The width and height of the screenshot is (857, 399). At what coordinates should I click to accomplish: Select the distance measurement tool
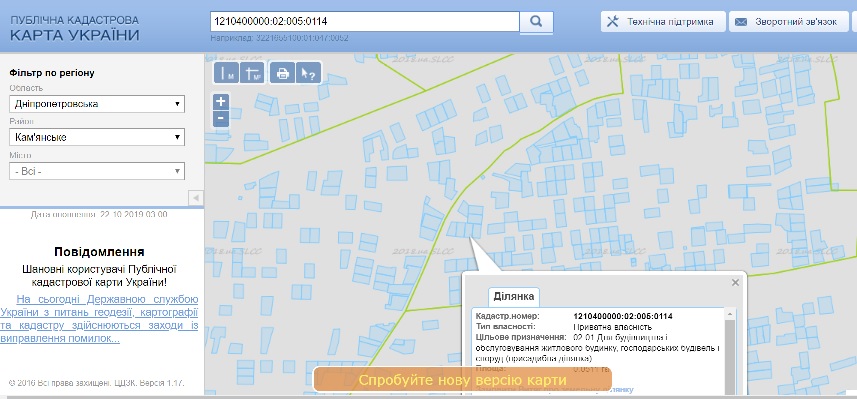tap(226, 73)
